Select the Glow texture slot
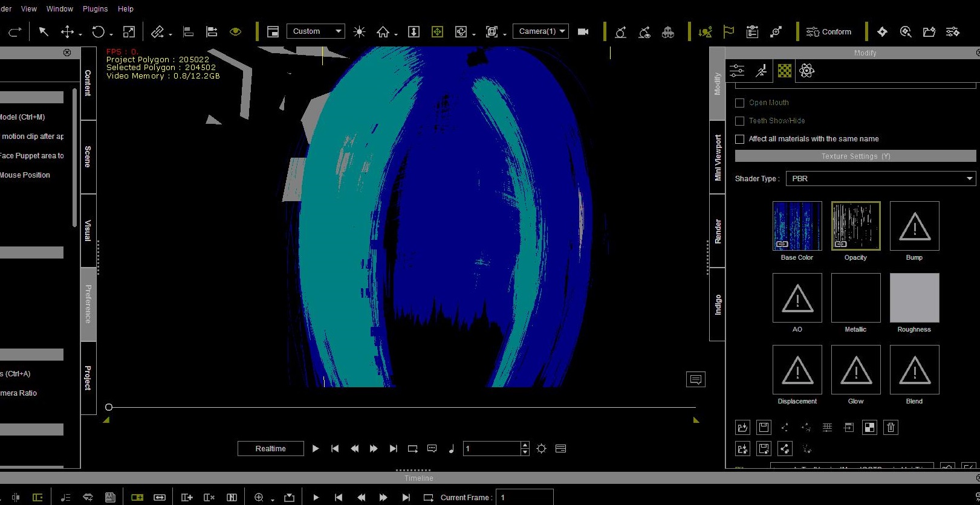This screenshot has width=980, height=505. 856,370
